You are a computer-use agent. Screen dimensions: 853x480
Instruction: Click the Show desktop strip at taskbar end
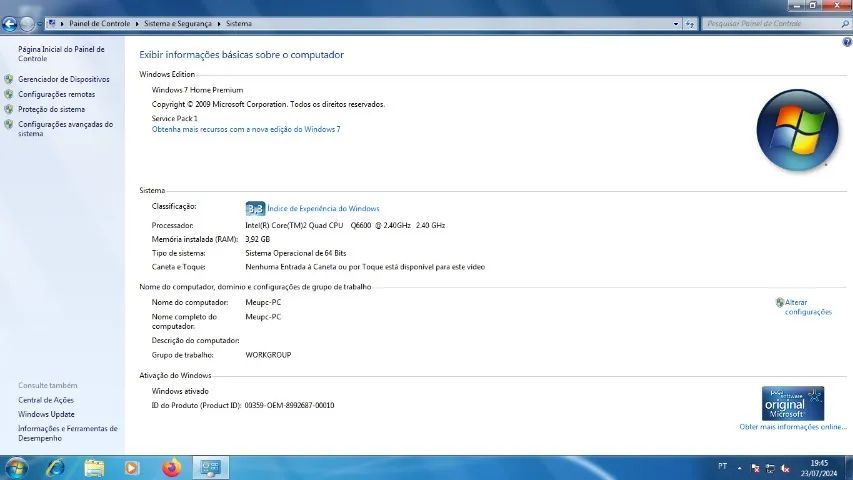coord(848,468)
